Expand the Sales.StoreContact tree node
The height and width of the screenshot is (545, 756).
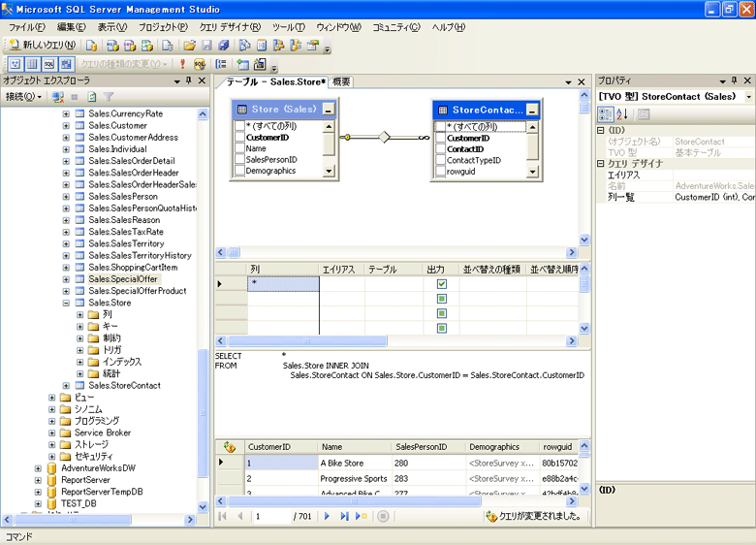(x=66, y=386)
